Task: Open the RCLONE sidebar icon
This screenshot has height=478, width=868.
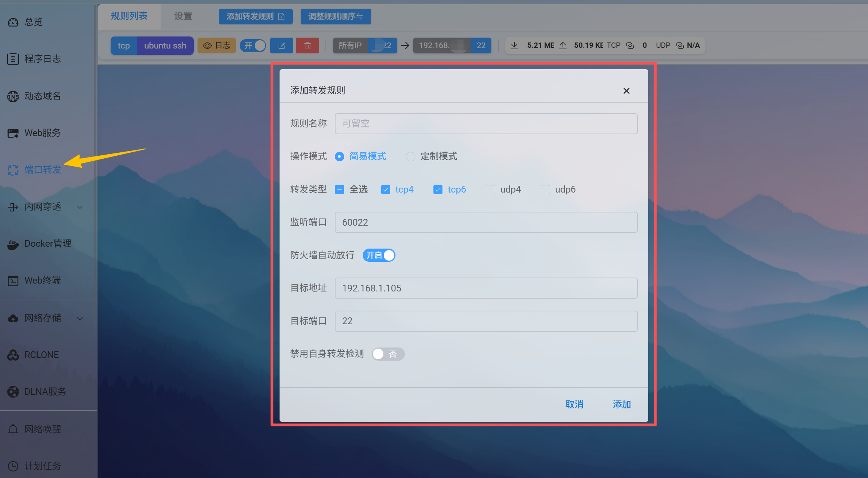Action: click(13, 355)
